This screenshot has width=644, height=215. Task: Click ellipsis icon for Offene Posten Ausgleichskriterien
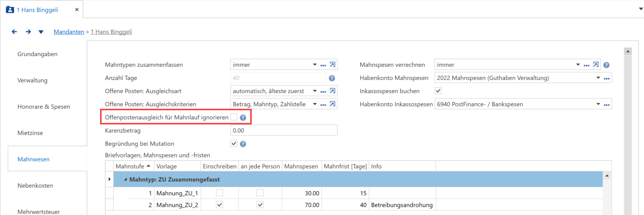(x=323, y=105)
